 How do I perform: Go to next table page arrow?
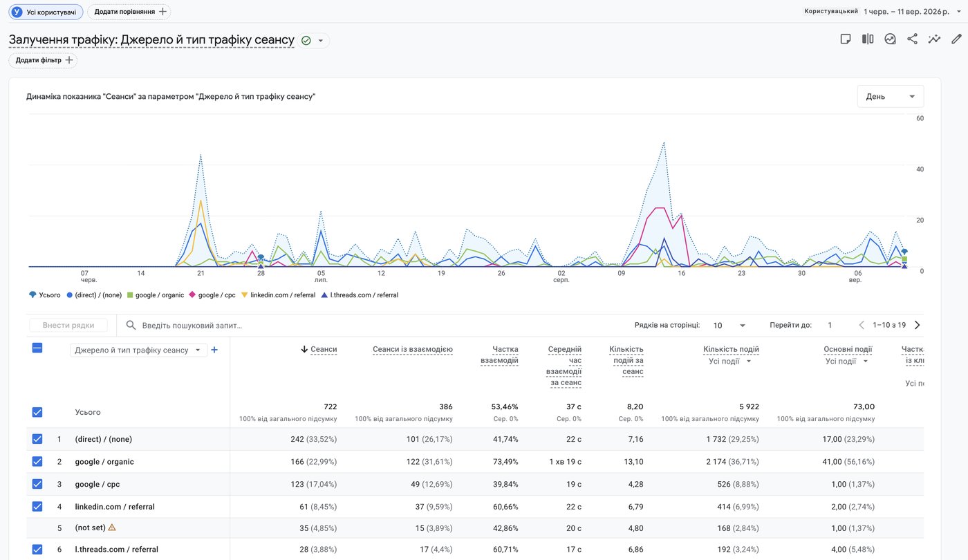coord(918,325)
